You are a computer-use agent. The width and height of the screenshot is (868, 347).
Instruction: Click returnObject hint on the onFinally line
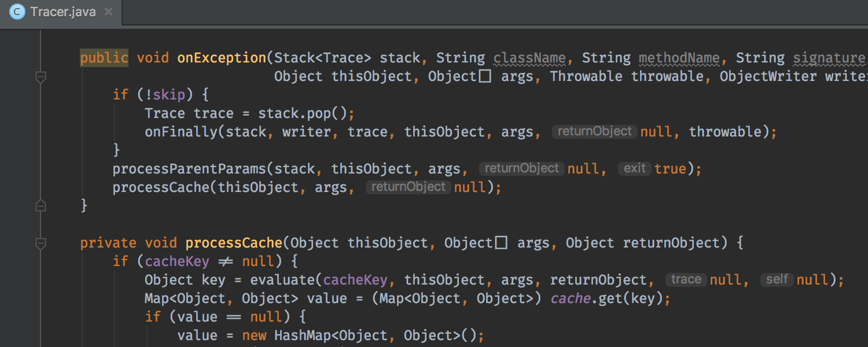tap(595, 131)
